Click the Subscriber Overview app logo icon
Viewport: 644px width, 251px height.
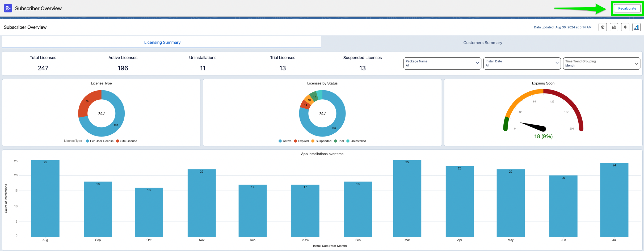[8, 8]
